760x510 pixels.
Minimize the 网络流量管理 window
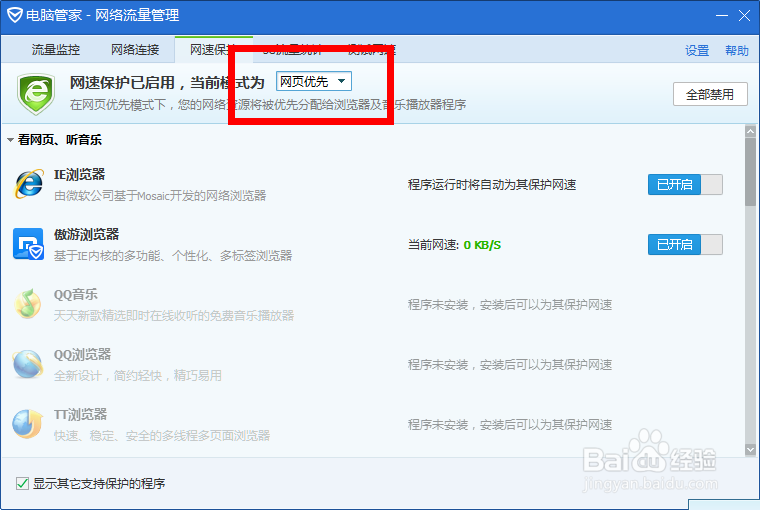click(x=722, y=16)
